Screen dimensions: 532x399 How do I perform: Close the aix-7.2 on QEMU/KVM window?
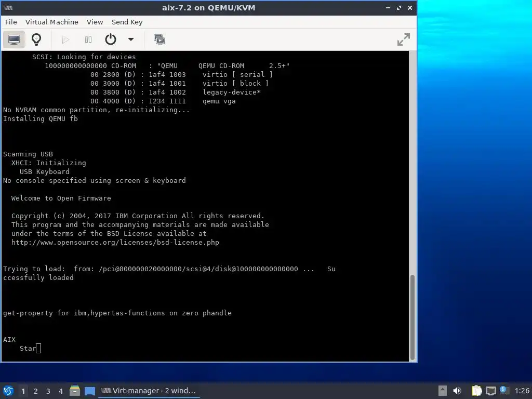(410, 8)
